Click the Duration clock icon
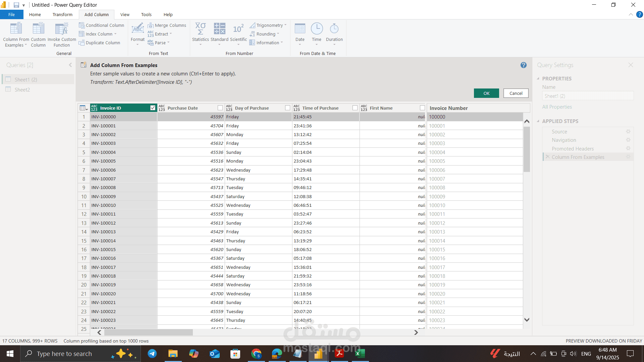644x362 pixels. 334,29
